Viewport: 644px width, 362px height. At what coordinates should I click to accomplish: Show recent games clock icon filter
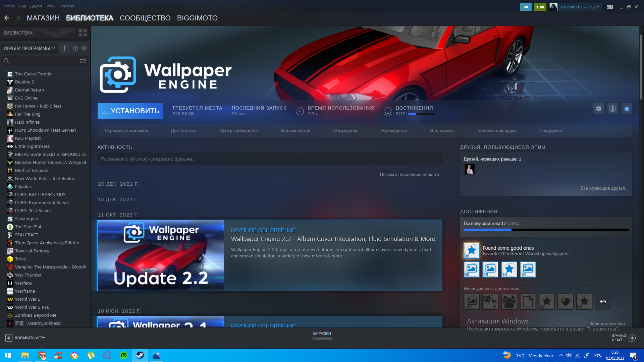coord(75,48)
